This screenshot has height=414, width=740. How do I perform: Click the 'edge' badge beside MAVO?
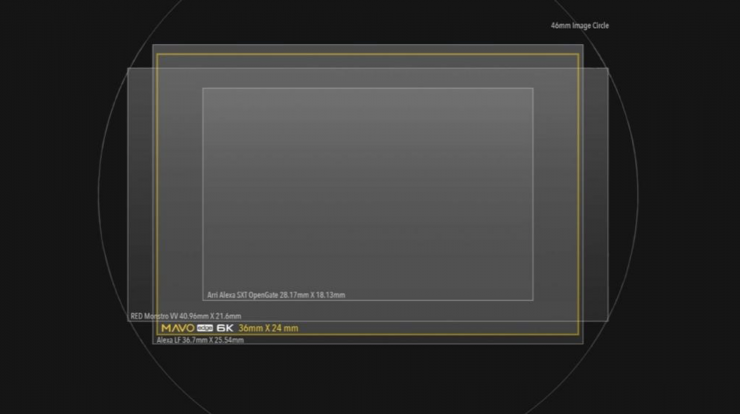tap(206, 328)
